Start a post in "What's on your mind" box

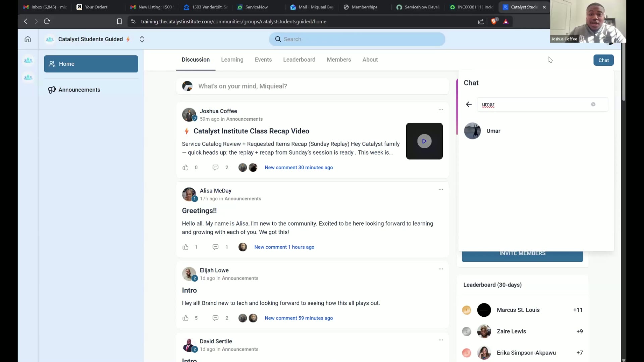(312, 86)
